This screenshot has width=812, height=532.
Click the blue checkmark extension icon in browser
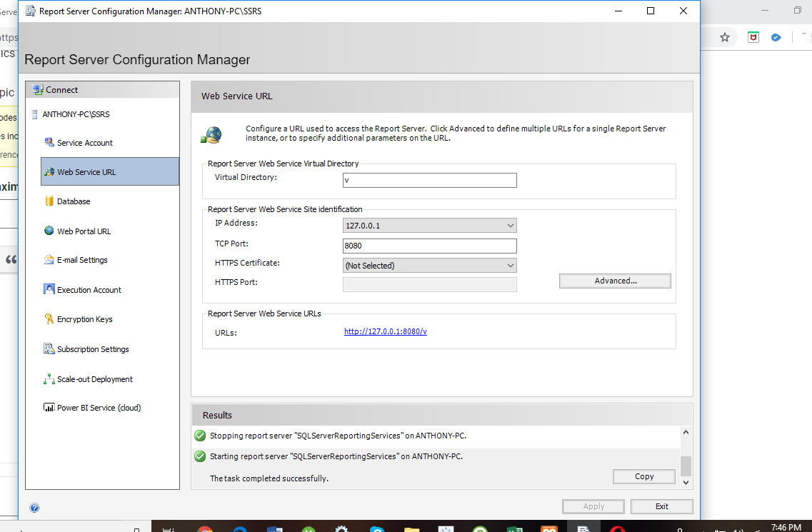click(776, 37)
